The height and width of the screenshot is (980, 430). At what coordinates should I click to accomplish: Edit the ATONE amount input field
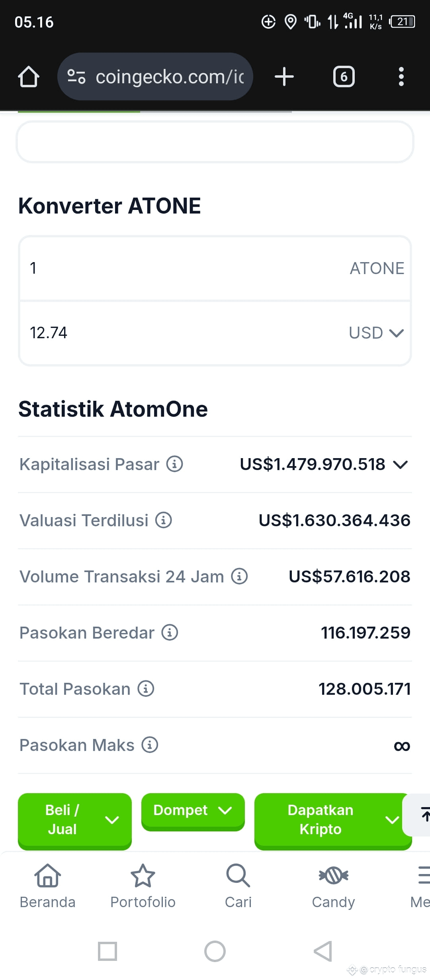tap(215, 268)
